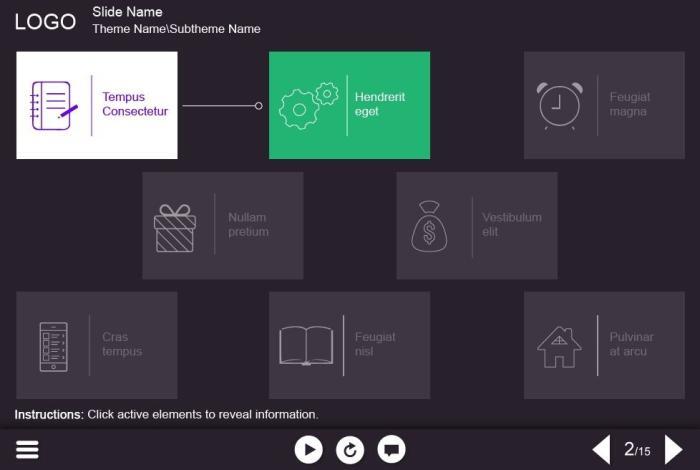
Task: Click the notebook and pen icon
Action: (x=54, y=105)
